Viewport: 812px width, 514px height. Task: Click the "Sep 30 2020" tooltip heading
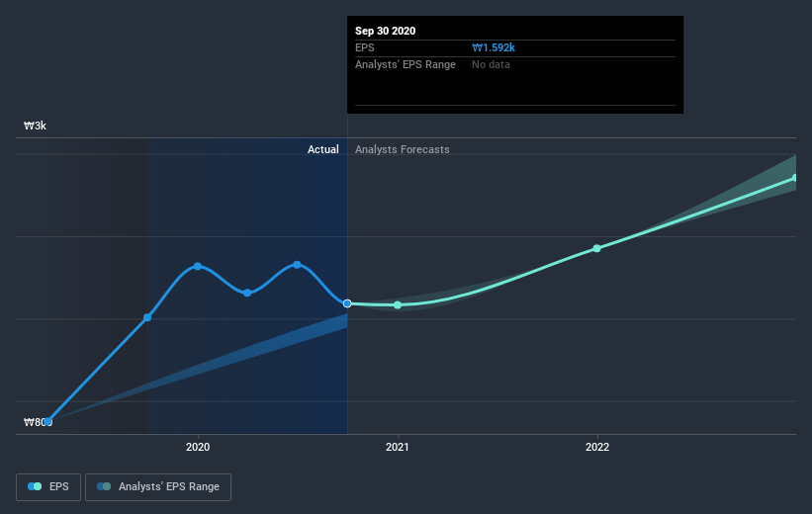click(386, 31)
